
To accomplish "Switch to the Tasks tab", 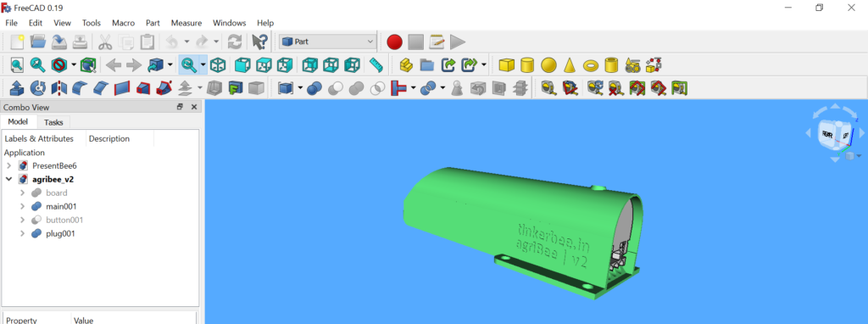I will coord(53,122).
